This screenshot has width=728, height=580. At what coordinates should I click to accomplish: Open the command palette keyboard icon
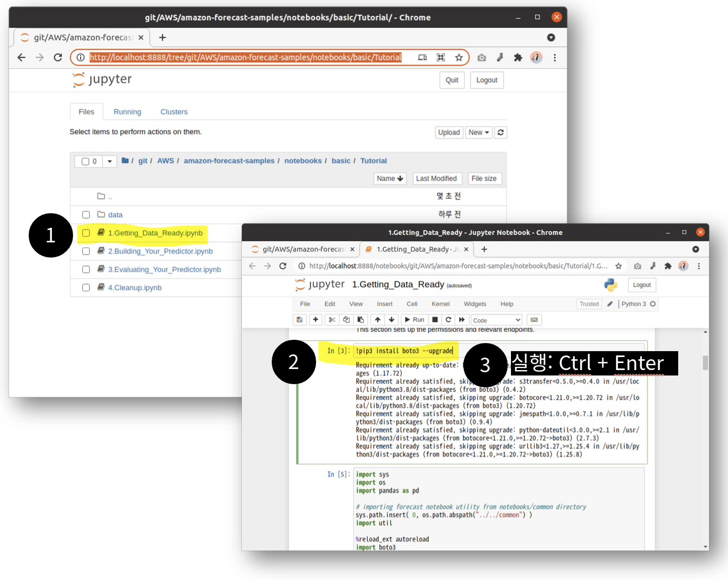[534, 320]
